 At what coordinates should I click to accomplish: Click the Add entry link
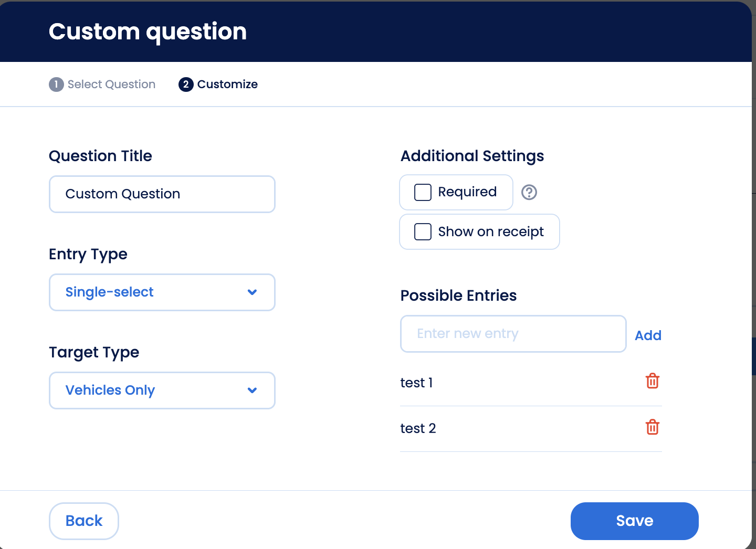648,335
